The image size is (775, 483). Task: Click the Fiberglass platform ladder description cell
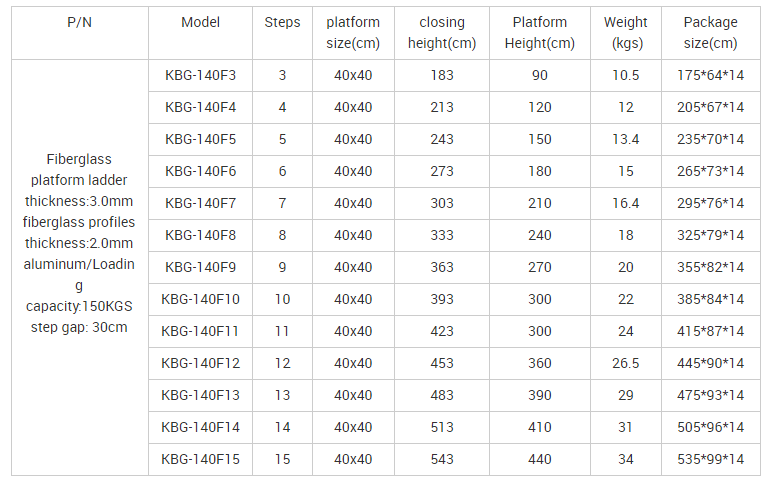(x=79, y=243)
